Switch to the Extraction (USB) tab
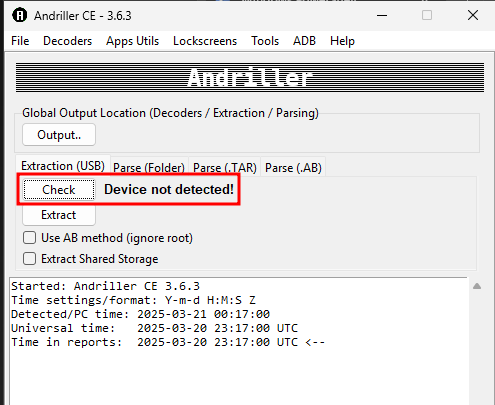Screen dimensions: 495x405 click(63, 166)
